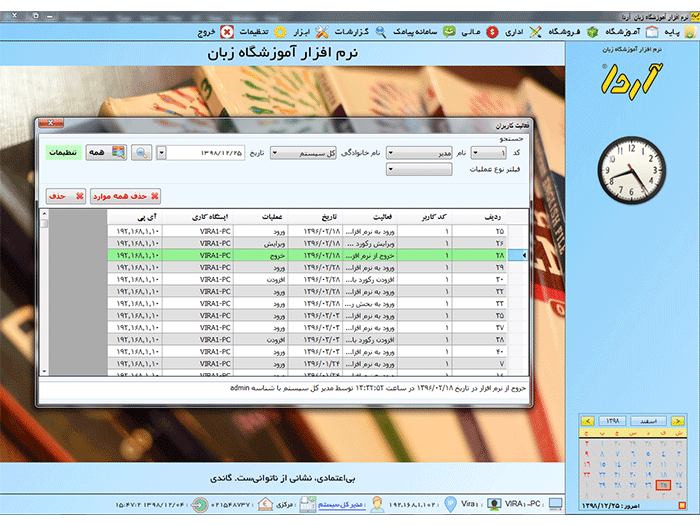Click the مالی (Financial) coin icon
The height and width of the screenshot is (525, 700).
pos(494,32)
